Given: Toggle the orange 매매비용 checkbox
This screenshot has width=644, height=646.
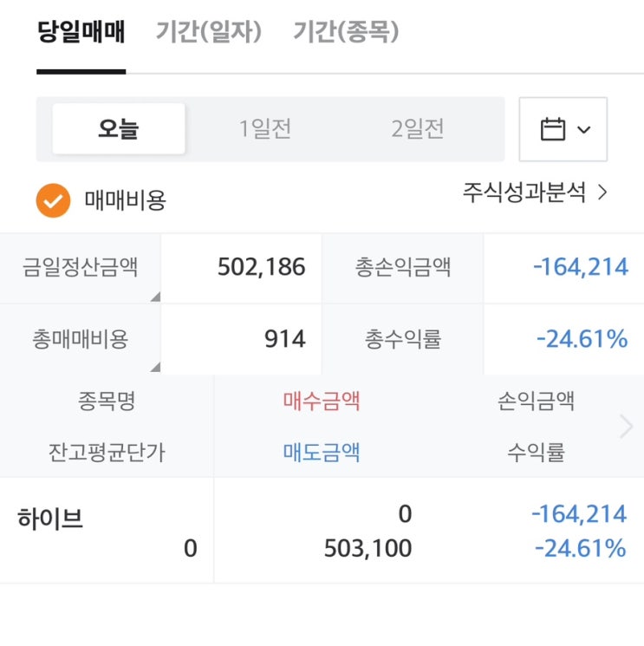Looking at the screenshot, I should (53, 200).
